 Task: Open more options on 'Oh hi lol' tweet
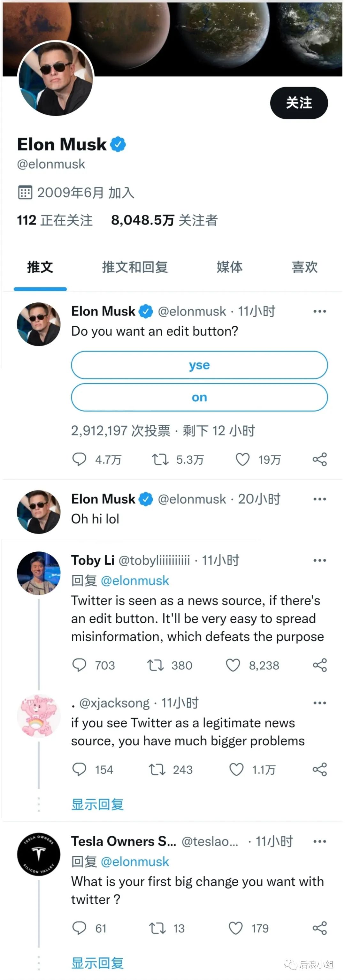coord(319,499)
